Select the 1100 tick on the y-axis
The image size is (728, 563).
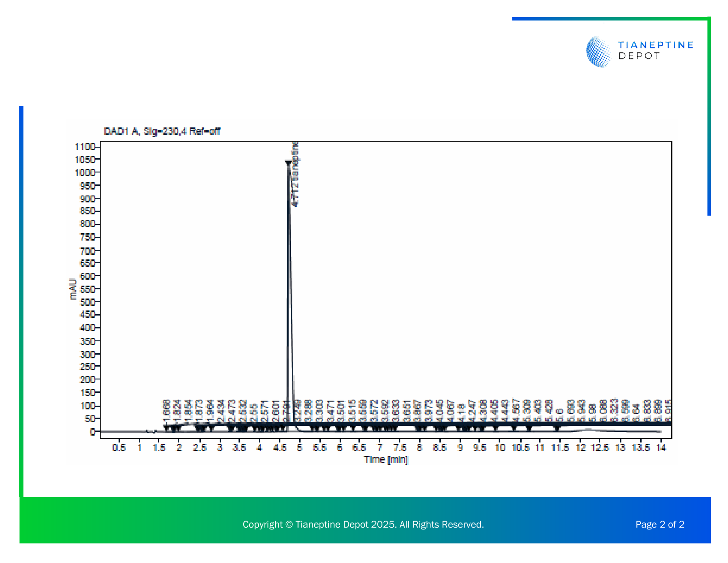(x=85, y=147)
